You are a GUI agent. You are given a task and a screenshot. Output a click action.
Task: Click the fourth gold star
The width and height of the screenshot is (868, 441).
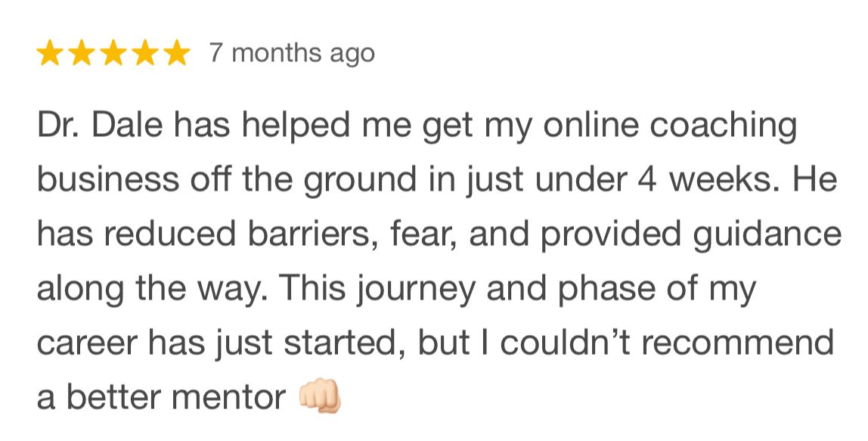pyautogui.click(x=146, y=53)
